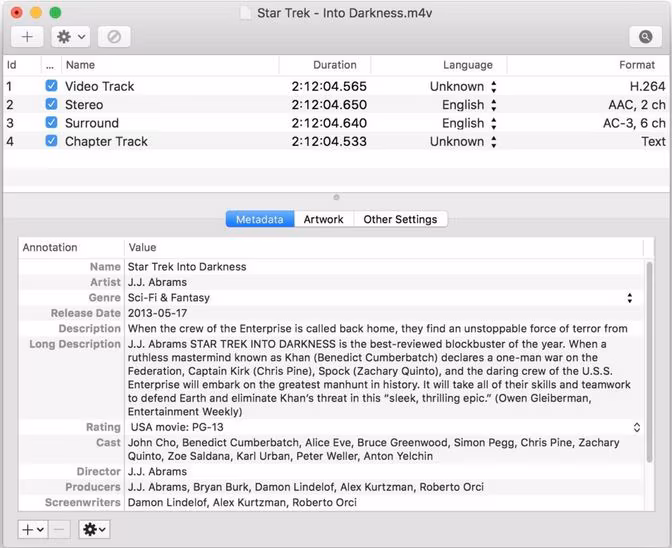
Task: Click the Format column header
Action: point(588,65)
